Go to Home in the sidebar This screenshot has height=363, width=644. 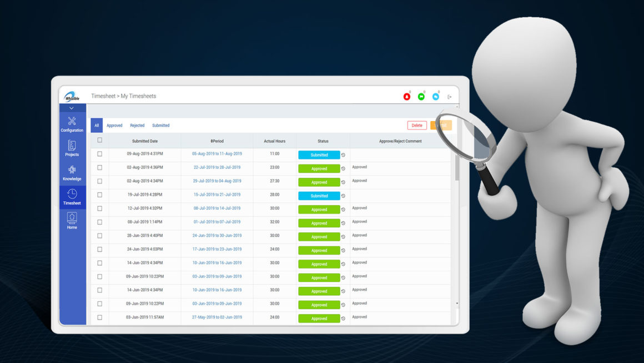[72, 221]
